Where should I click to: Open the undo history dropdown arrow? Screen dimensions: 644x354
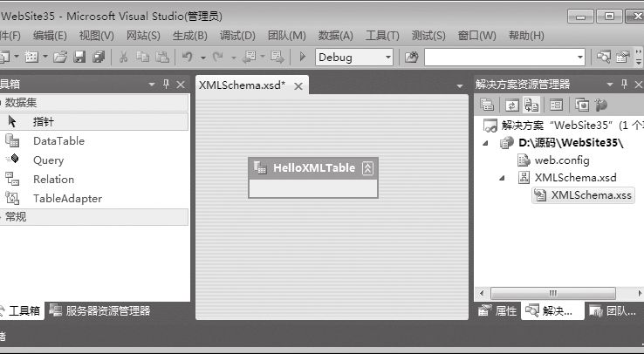[x=203, y=58]
